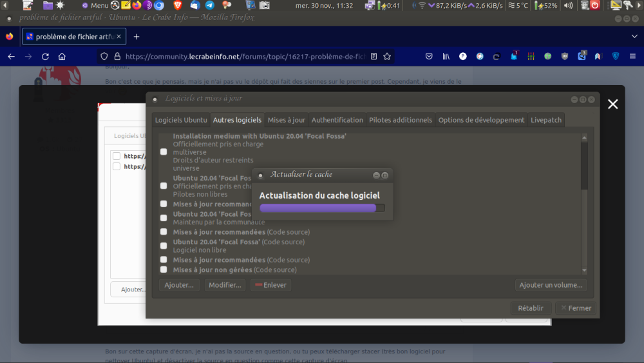Toggle 'Mises à jour non gérées' checkbox

164,270
